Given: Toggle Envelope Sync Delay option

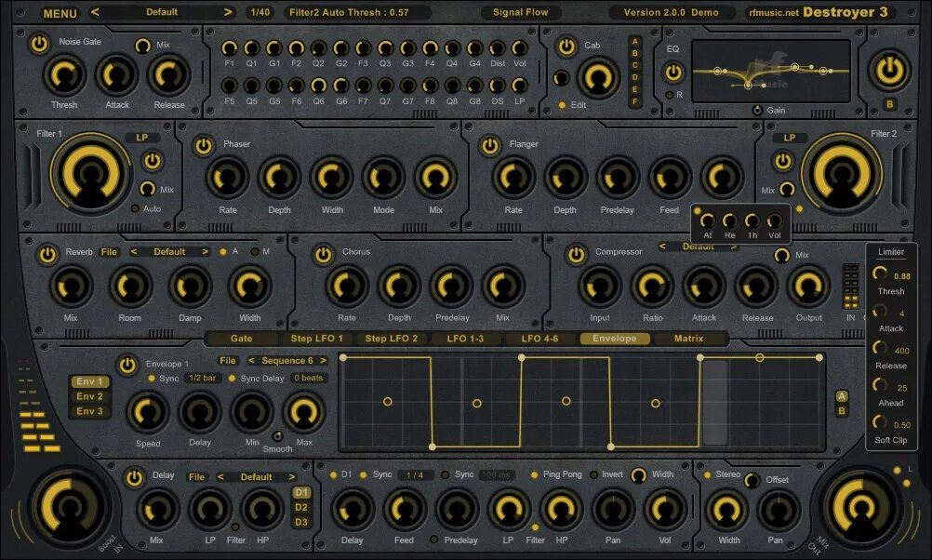Looking at the screenshot, I should point(232,378).
